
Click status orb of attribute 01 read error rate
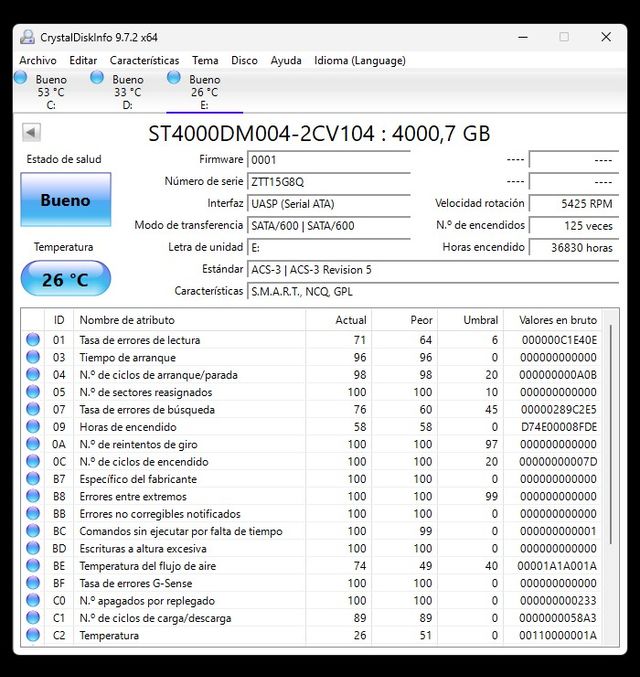tap(33, 340)
